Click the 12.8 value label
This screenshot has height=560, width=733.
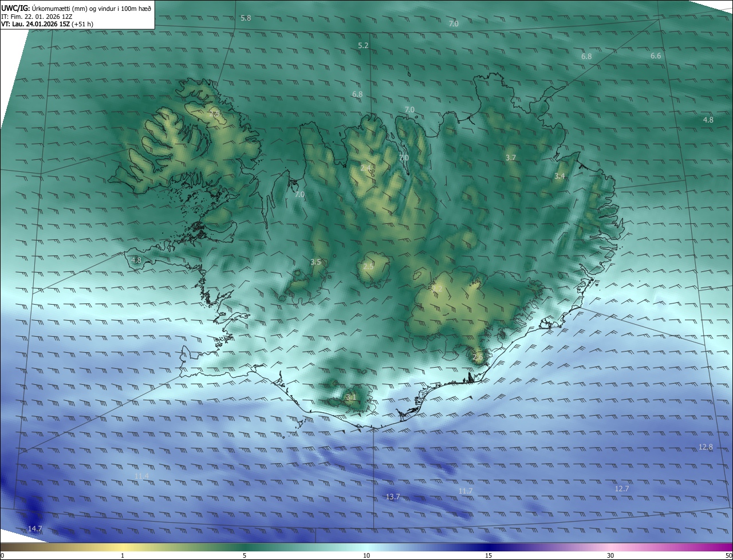pos(706,447)
